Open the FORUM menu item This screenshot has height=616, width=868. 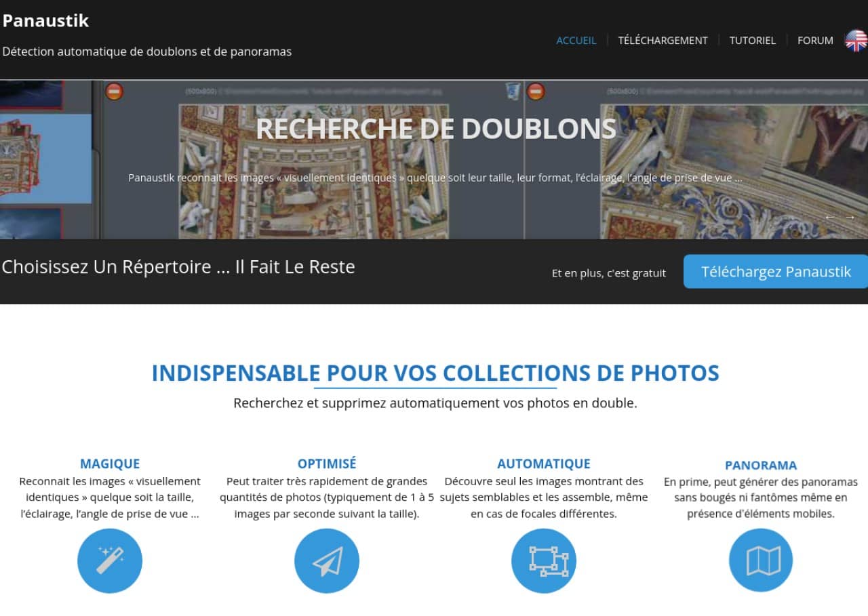(x=815, y=41)
